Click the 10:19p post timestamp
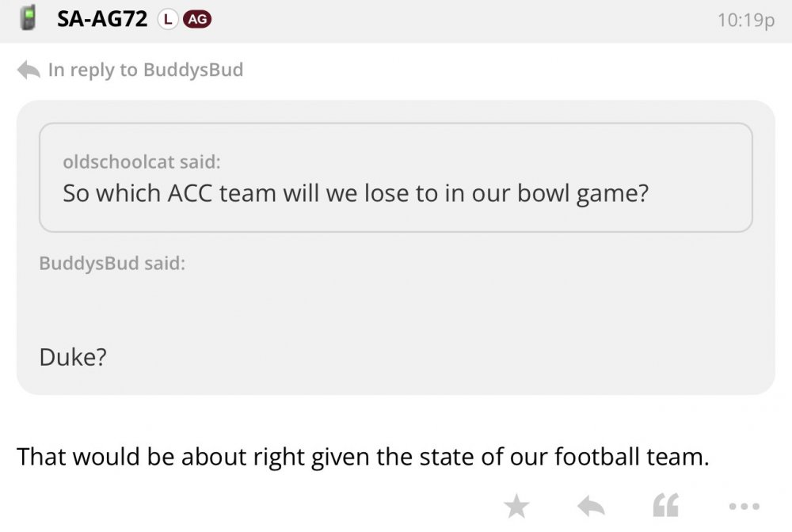Screen dimensions: 792x532 pos(745,21)
